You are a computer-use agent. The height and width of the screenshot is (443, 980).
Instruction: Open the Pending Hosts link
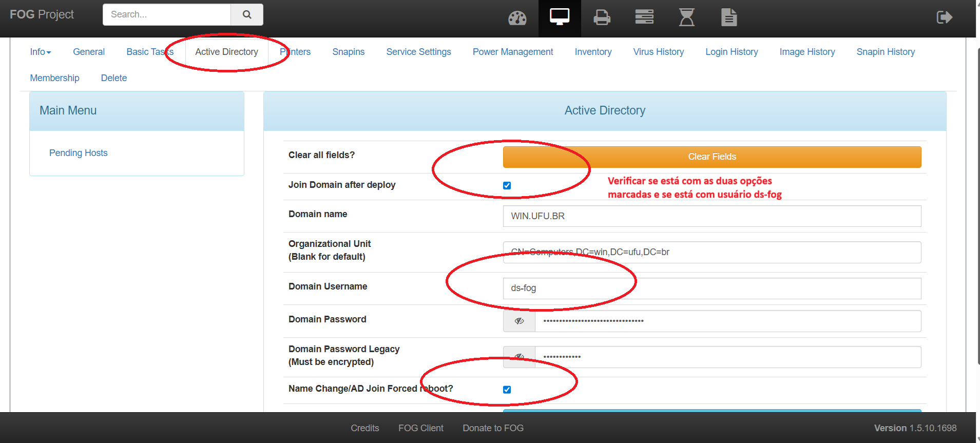pyautogui.click(x=78, y=153)
